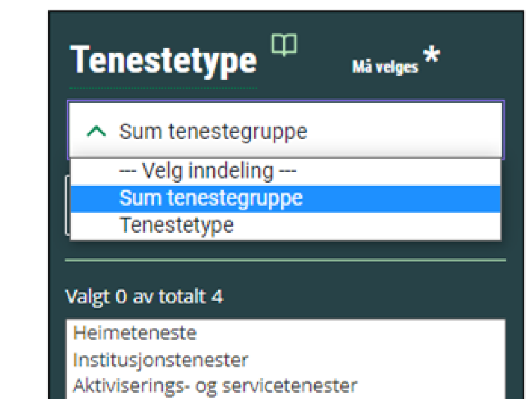Click the 'Må velges' required label
The width and height of the screenshot is (532, 399).
coord(384,66)
